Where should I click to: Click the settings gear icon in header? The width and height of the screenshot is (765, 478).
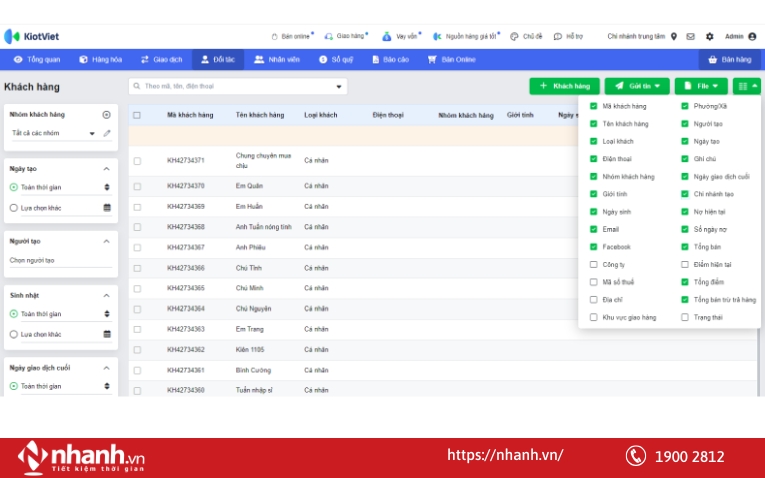[x=709, y=36]
